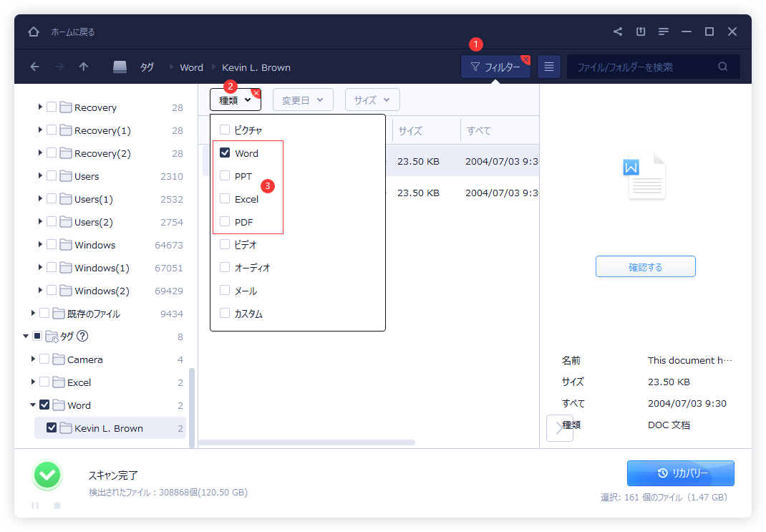Check the Excel filter option

click(x=225, y=198)
